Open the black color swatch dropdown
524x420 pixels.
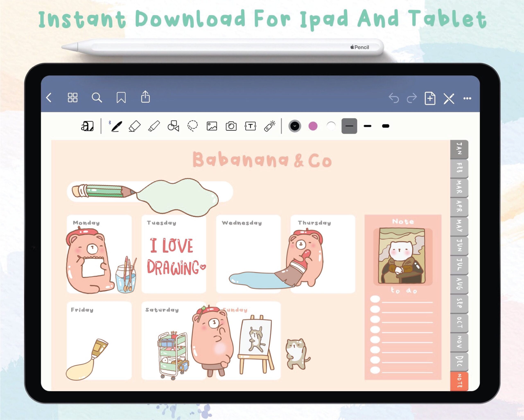295,126
